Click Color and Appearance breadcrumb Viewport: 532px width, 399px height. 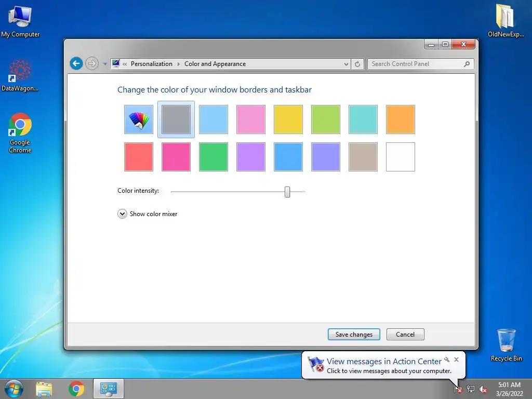click(x=215, y=64)
